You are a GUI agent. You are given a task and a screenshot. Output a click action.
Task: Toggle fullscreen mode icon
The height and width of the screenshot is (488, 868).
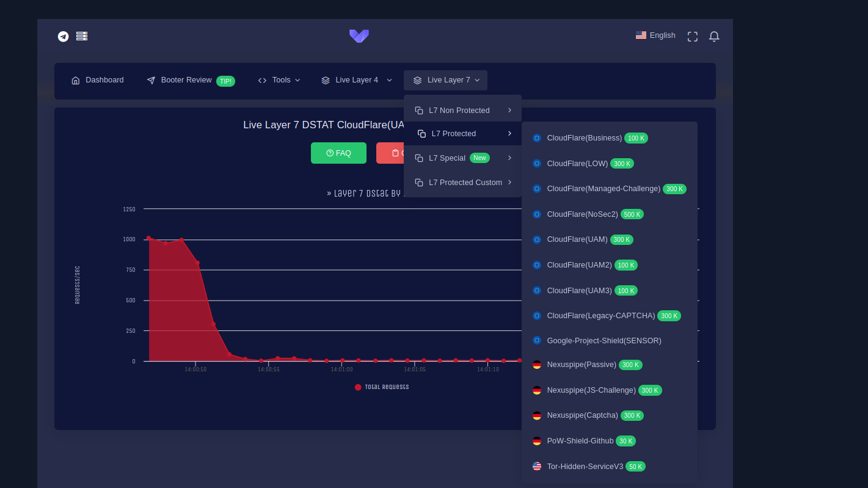click(693, 37)
